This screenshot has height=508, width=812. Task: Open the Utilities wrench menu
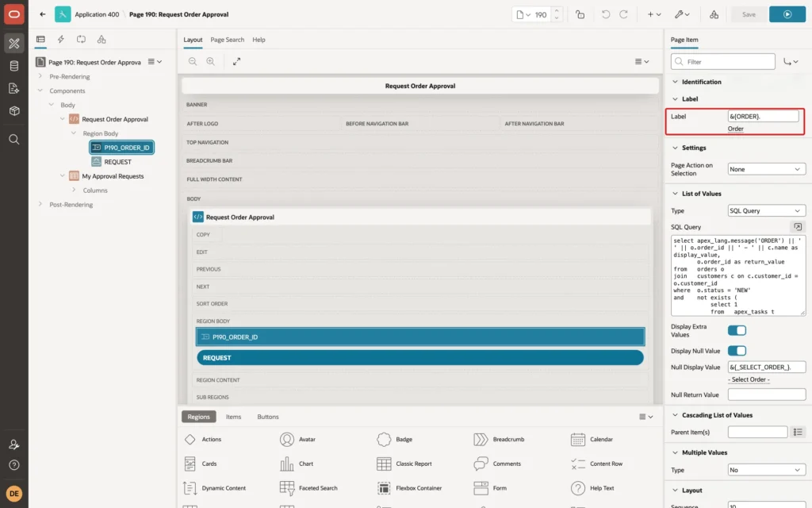[681, 14]
